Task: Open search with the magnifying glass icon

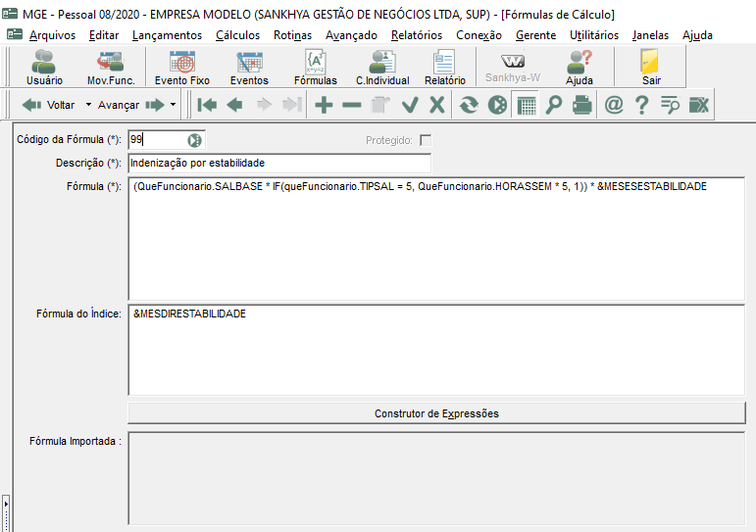Action: point(553,105)
